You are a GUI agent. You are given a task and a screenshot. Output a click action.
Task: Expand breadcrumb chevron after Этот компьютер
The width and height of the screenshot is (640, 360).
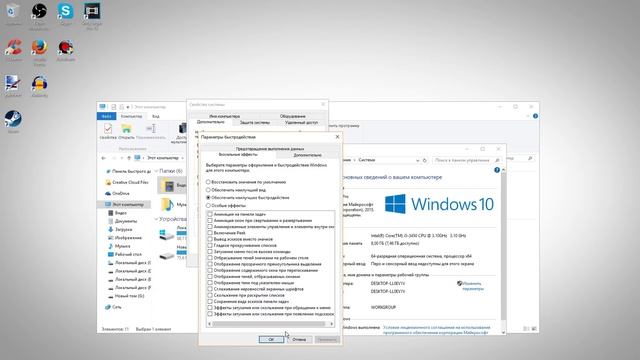pyautogui.click(x=182, y=158)
